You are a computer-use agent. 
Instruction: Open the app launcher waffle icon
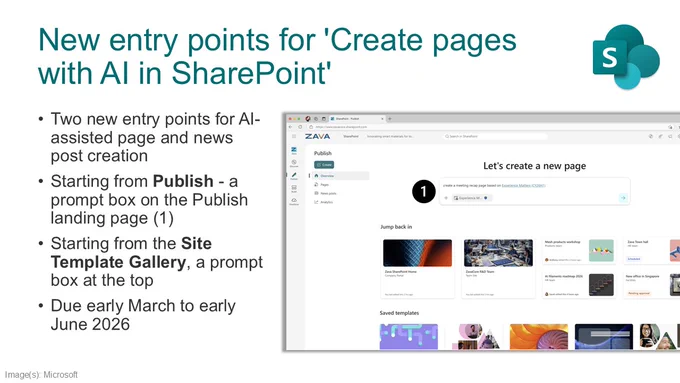coord(294,136)
